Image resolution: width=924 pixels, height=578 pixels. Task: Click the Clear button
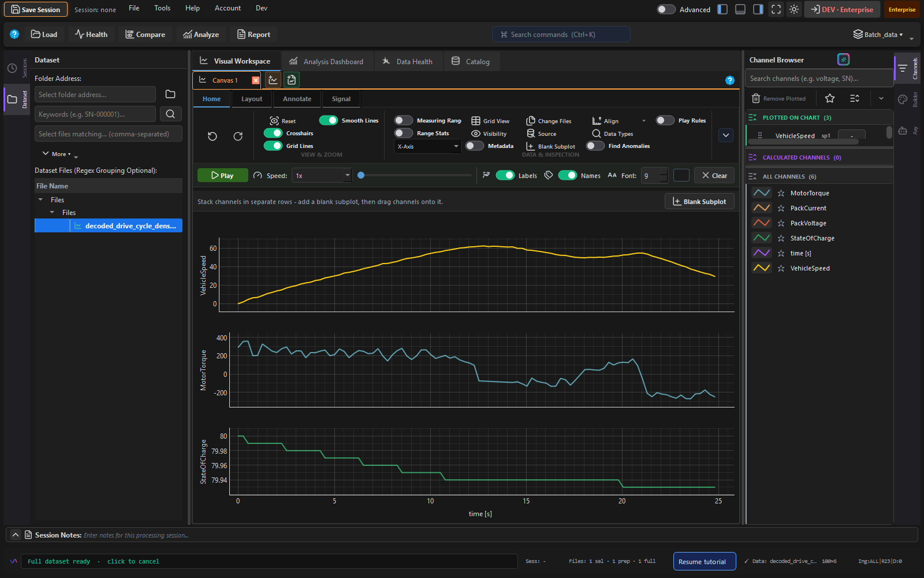coord(714,175)
